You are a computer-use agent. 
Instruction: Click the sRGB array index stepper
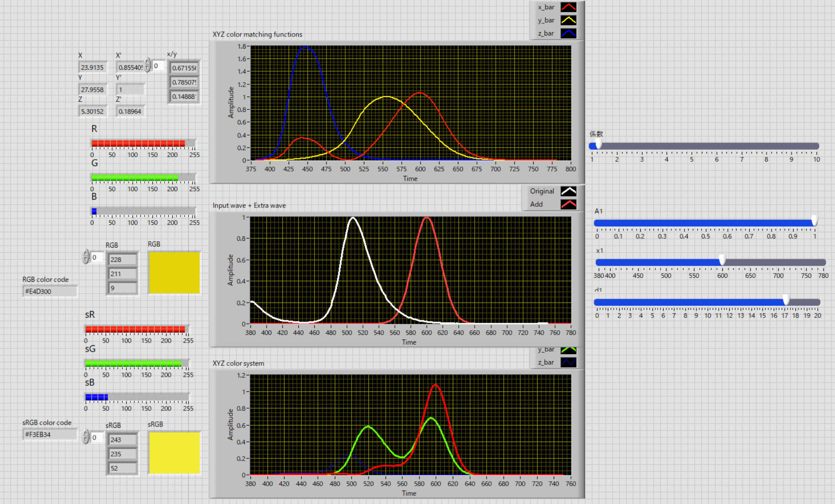pyautogui.click(x=86, y=437)
